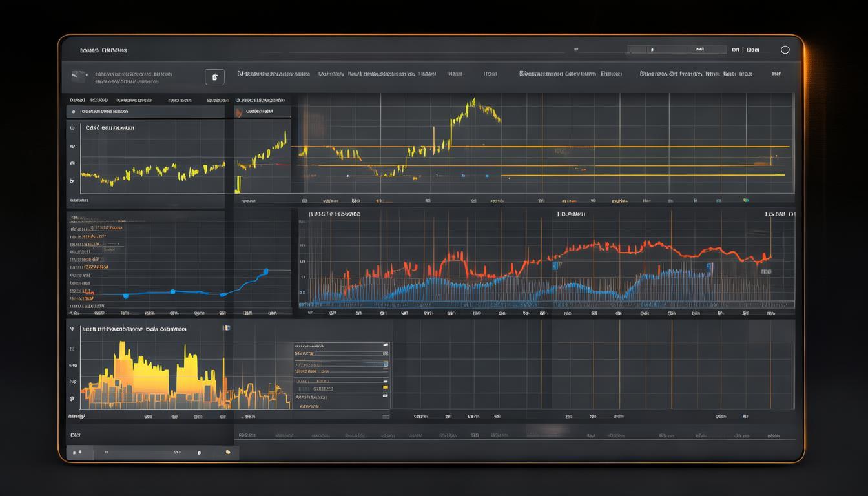Toggle the blue checkbox in the legend list
This screenshot has height=496, width=868.
pos(386,365)
